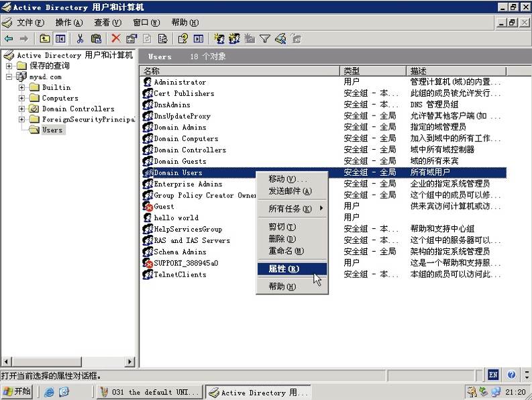This screenshot has width=532, height=400.
Task: Click the Help question mark toolbar icon
Action: (183, 39)
